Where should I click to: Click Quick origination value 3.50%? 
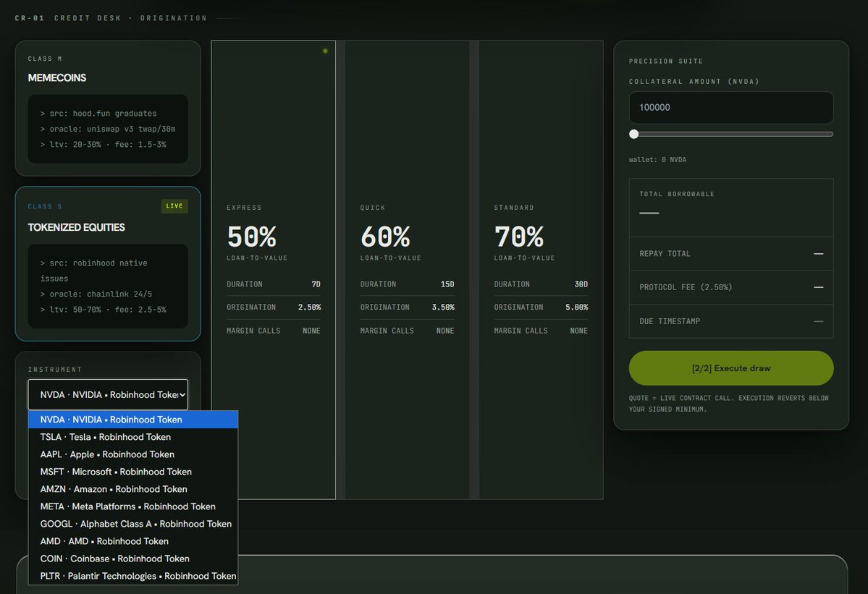click(x=443, y=307)
